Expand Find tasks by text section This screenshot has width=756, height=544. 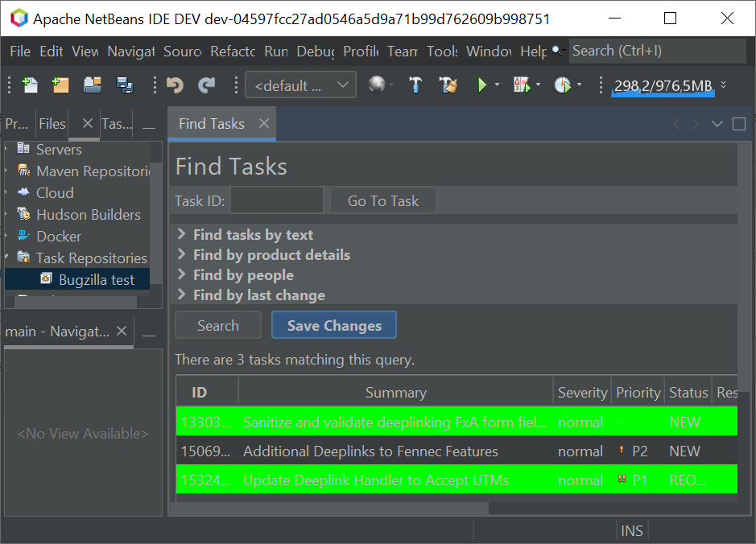tap(181, 234)
